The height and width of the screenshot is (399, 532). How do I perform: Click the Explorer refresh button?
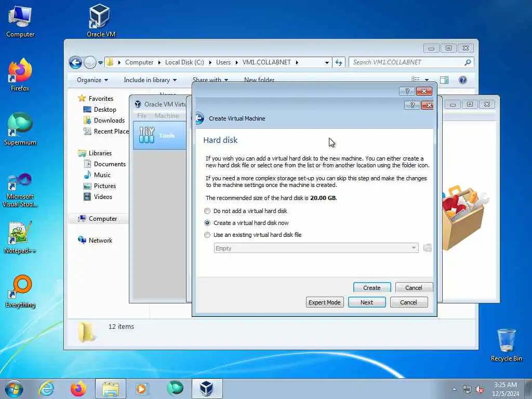tap(339, 62)
